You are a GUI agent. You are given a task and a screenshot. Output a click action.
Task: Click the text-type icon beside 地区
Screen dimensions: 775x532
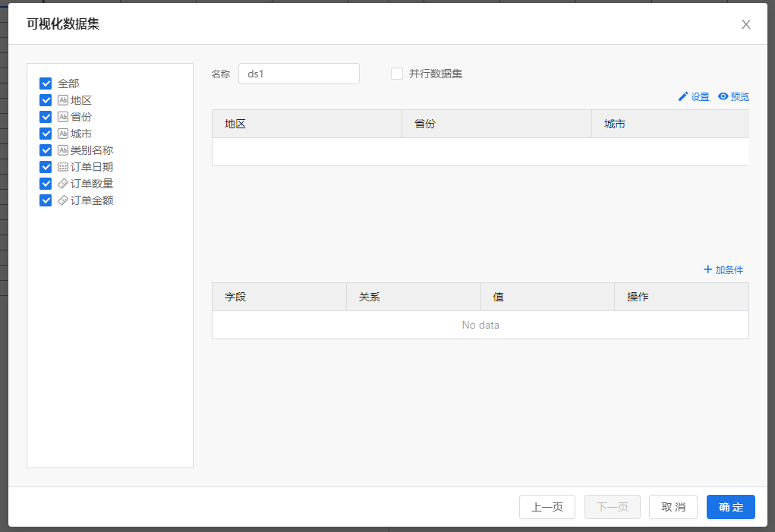tap(63, 100)
